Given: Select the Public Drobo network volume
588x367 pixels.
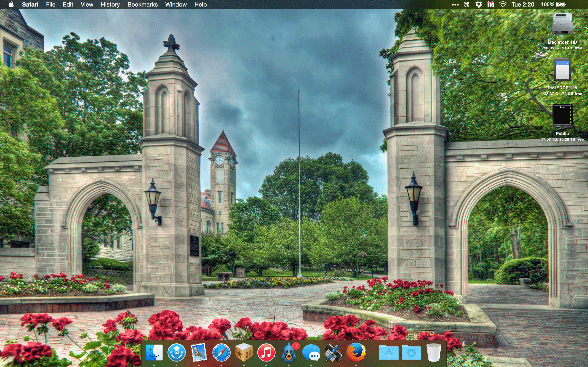Looking at the screenshot, I should pos(562,116).
